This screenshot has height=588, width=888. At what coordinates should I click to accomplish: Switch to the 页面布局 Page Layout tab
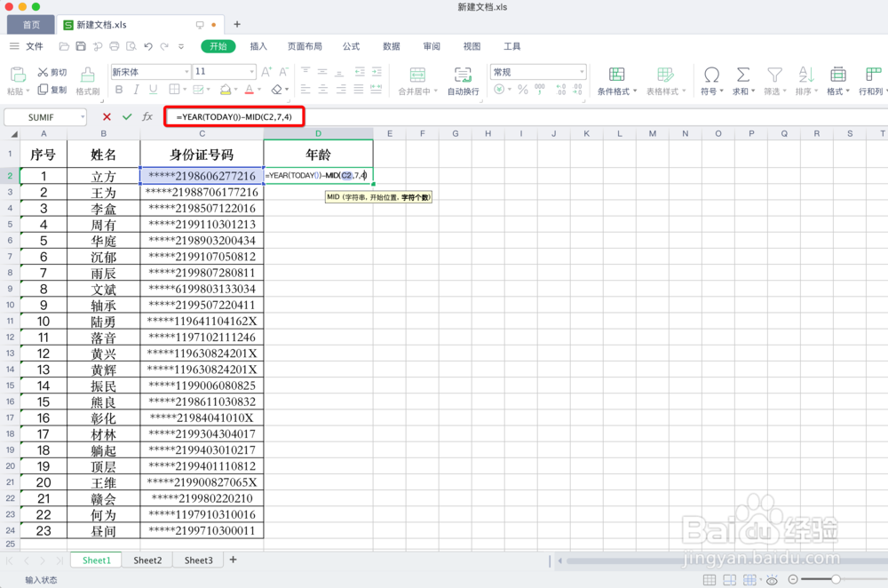305,46
